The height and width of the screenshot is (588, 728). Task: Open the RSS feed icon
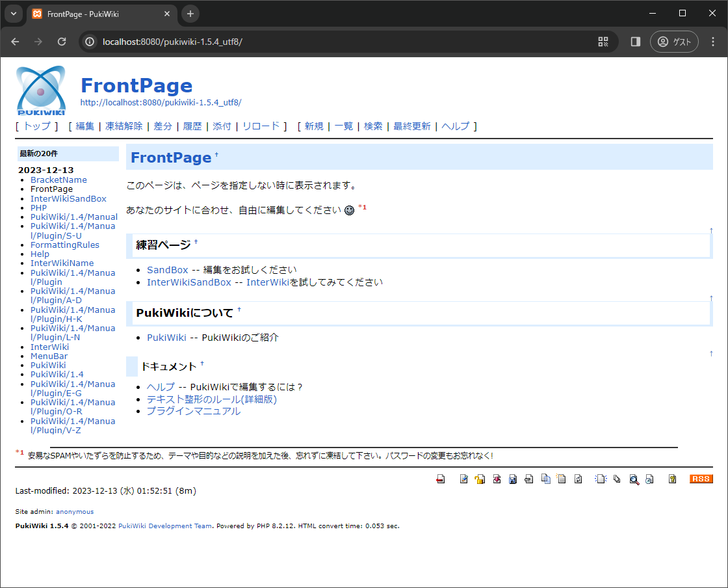701,479
